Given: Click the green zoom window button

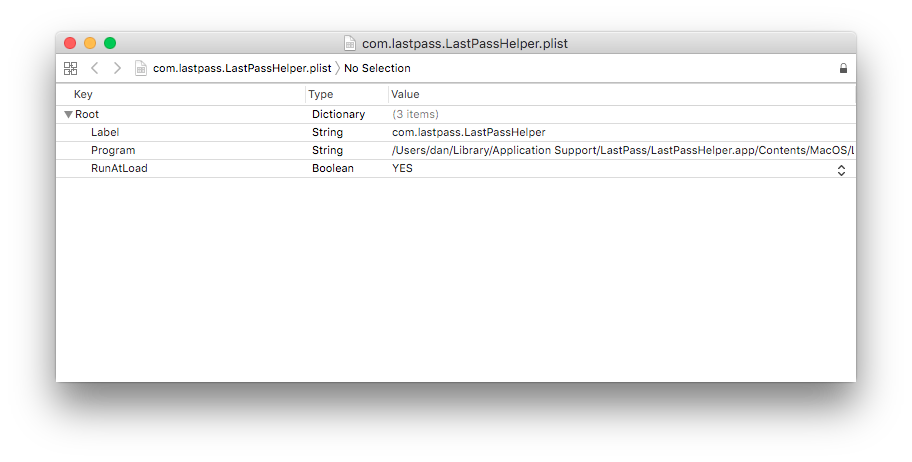Looking at the screenshot, I should tap(110, 43).
